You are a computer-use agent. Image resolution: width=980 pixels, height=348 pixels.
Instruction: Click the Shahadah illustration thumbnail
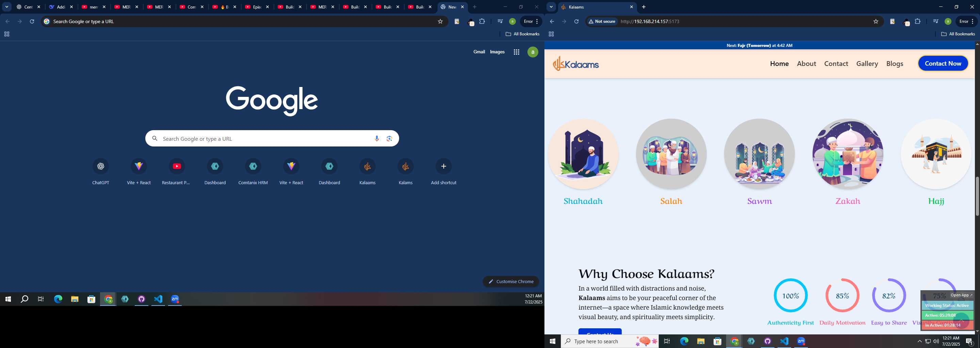(x=583, y=154)
